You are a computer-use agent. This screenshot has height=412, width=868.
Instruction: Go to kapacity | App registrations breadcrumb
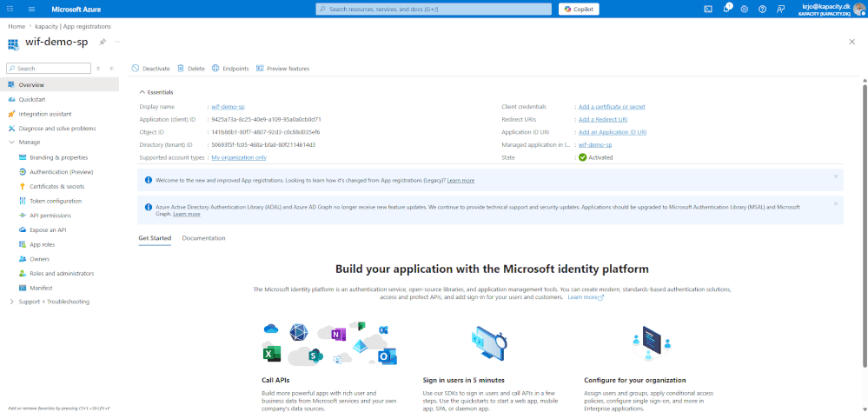tap(74, 26)
